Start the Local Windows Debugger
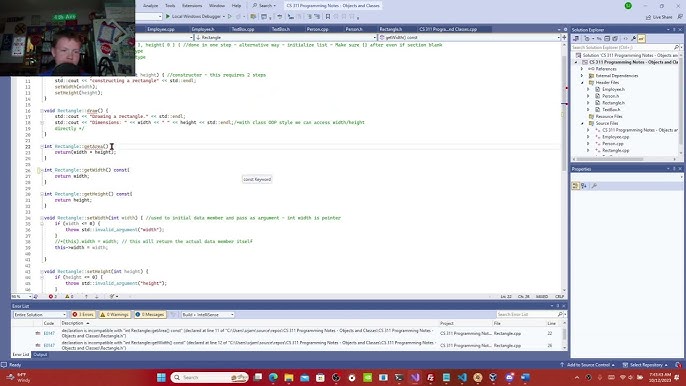This screenshot has width=686, height=386. click(x=192, y=16)
